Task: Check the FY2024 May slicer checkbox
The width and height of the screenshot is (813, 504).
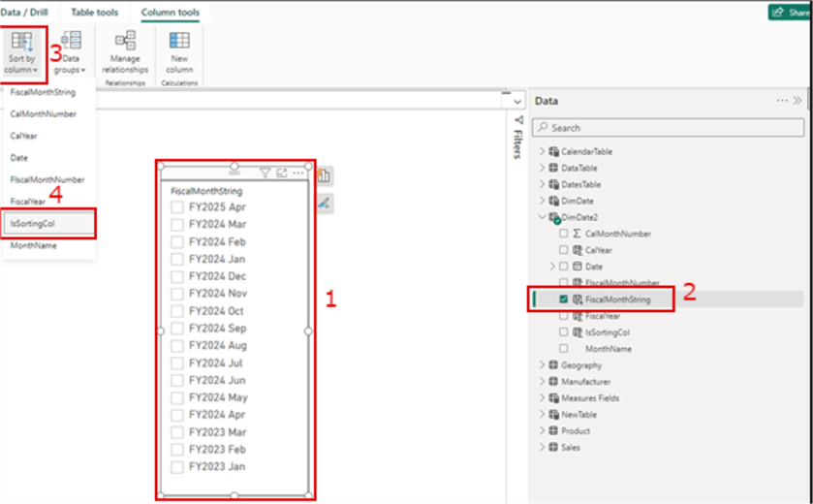Action: tap(176, 397)
